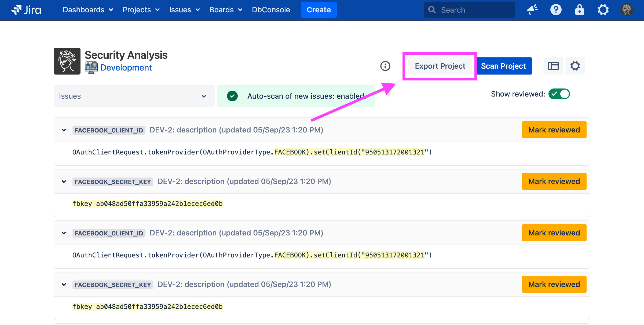The width and height of the screenshot is (644, 325).
Task: Collapse the first FACEBOOK_SECRET_KEY finding
Action: [64, 182]
